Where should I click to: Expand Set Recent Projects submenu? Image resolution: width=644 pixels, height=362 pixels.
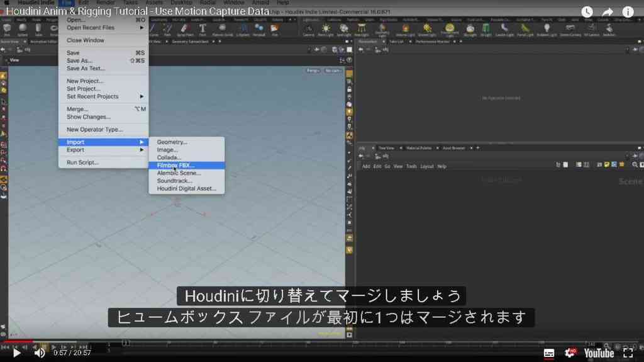[104, 96]
